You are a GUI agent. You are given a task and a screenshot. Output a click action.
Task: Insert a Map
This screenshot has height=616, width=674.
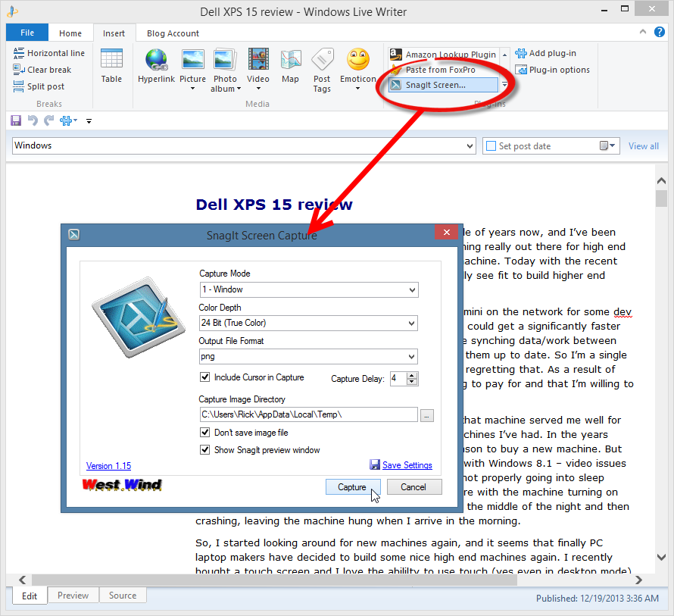(290, 66)
